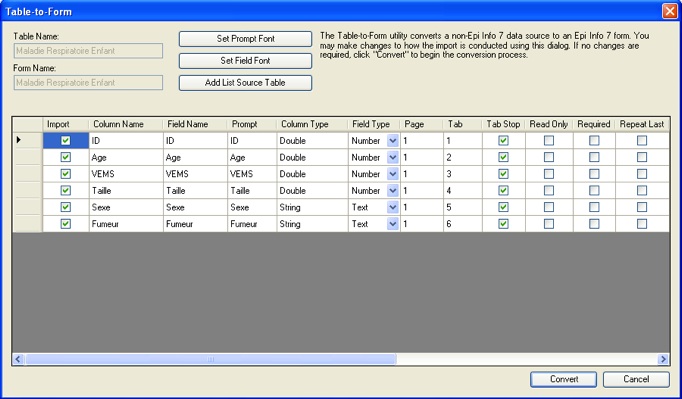This screenshot has width=682, height=399.
Task: Click the horizontal scrollbar thumb
Action: point(211,359)
